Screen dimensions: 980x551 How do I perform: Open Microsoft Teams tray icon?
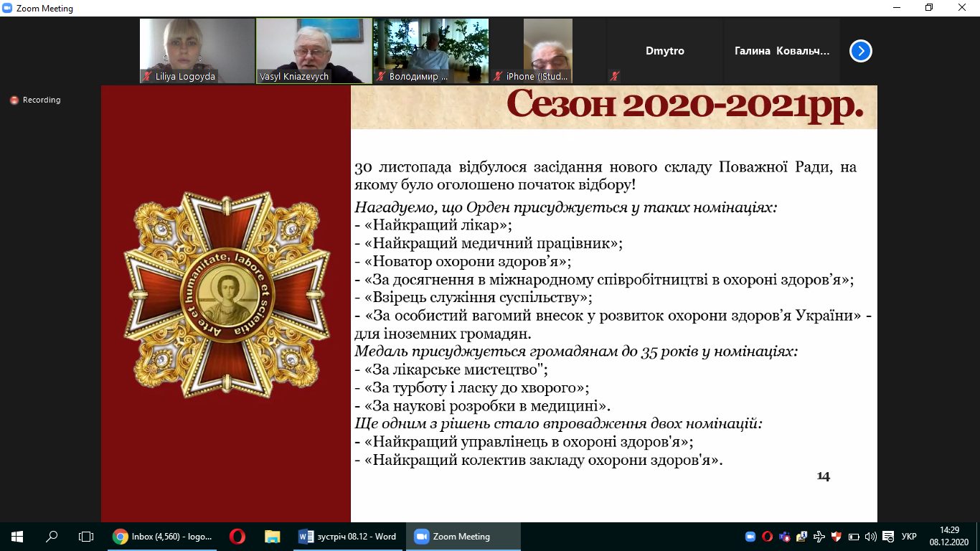[785, 537]
